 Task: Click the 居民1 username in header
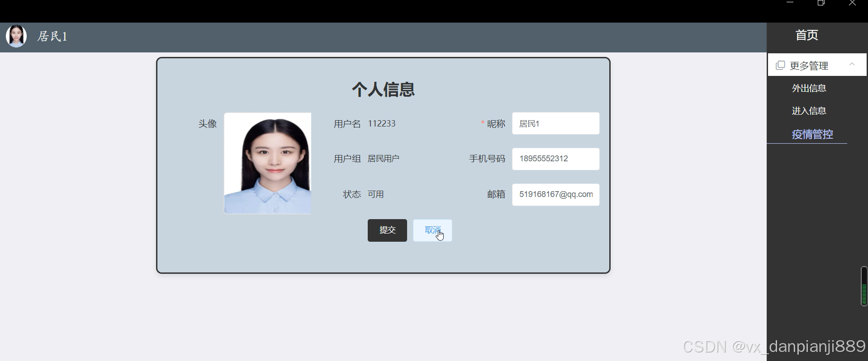coord(52,37)
